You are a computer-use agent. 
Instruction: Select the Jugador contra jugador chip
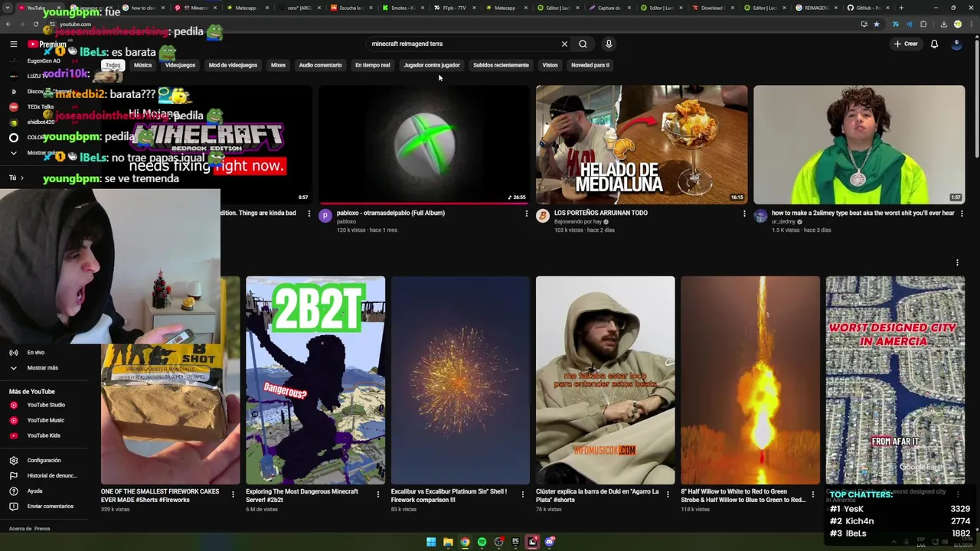(x=432, y=65)
